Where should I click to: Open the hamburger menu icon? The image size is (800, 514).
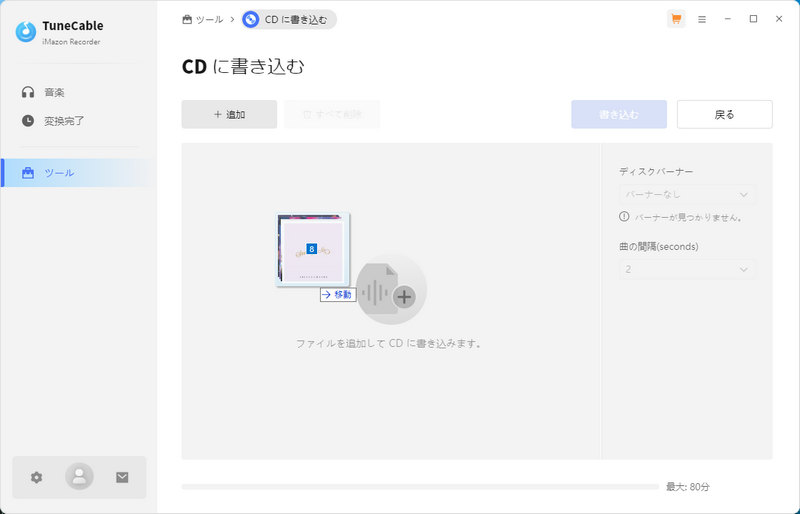(x=702, y=19)
